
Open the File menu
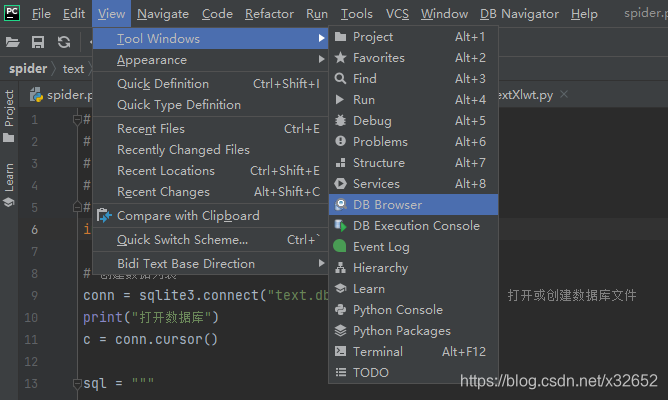41,14
